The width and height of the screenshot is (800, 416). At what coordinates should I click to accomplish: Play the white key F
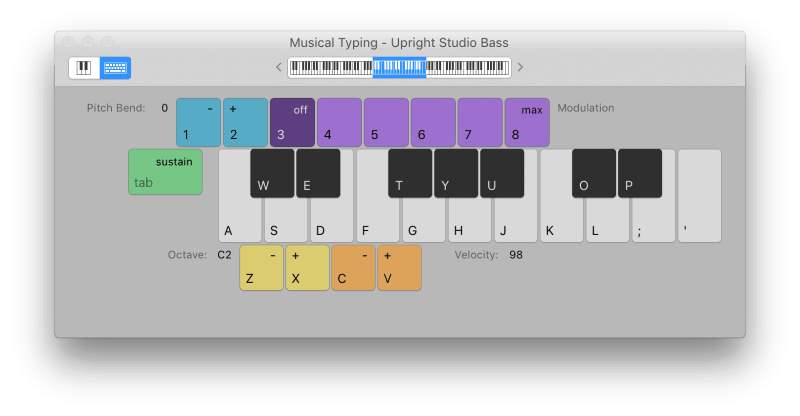coord(378,222)
